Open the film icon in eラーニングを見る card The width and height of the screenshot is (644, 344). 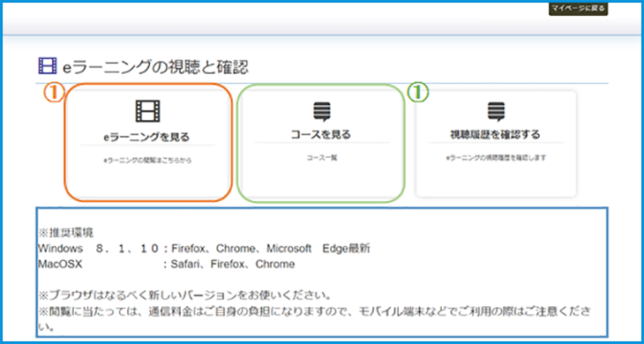pyautogui.click(x=147, y=111)
